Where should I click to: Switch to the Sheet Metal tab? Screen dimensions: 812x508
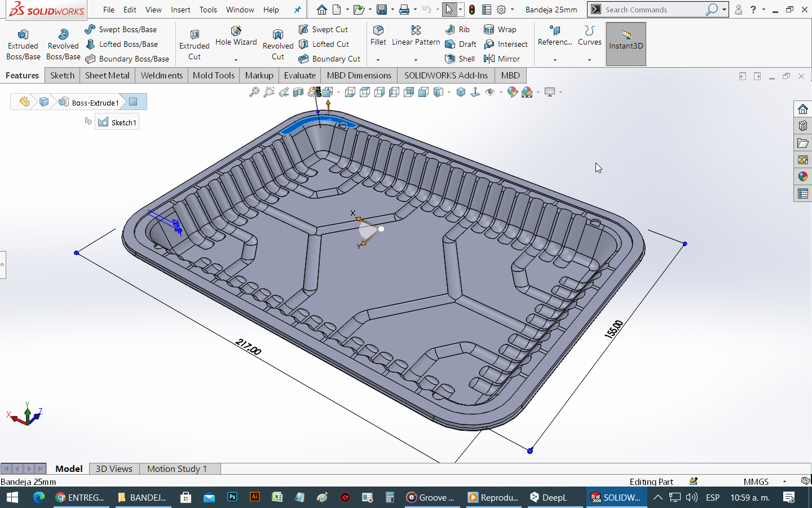[x=107, y=75]
